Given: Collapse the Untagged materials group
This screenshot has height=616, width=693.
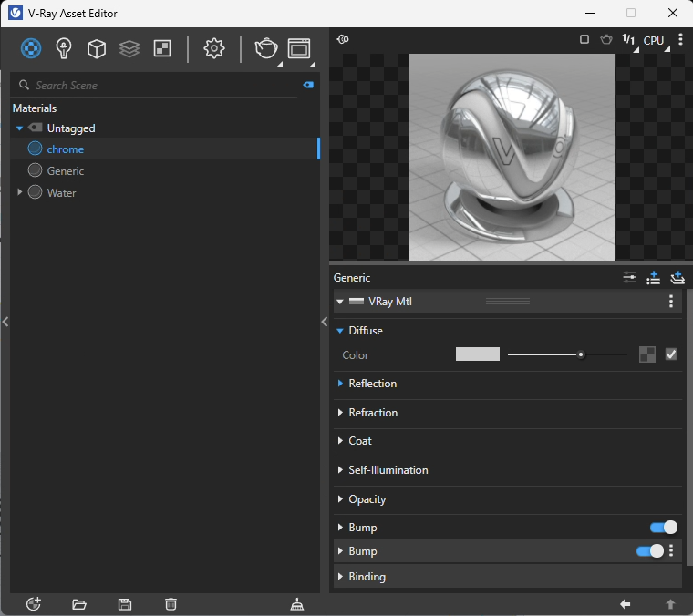Looking at the screenshot, I should coord(20,128).
